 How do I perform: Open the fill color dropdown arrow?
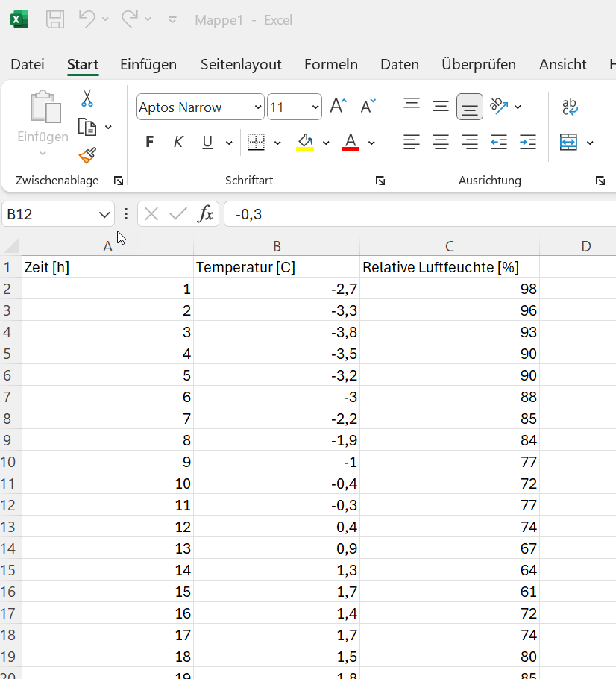point(326,143)
